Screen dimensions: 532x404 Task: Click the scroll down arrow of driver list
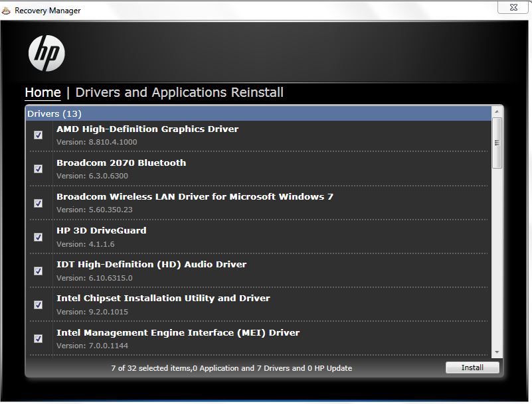tap(497, 352)
